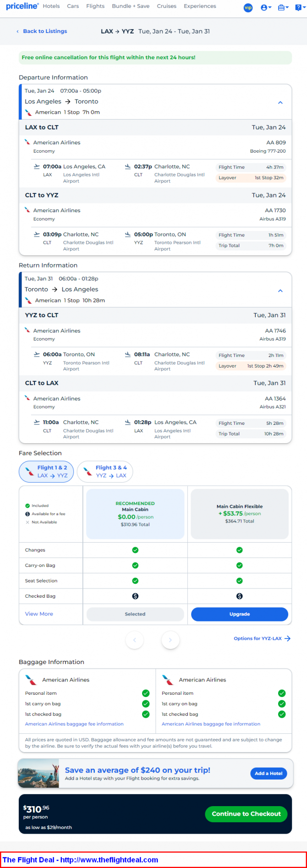Click the 'Not Available' legend X icon
Screen dimensions: 307x868
pos(27,522)
